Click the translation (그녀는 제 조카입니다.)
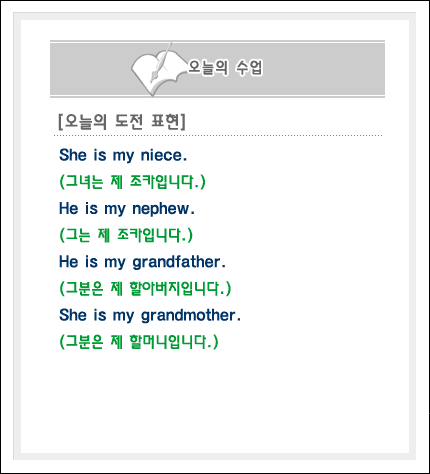Screen dimensions: 430x474 point(132,182)
